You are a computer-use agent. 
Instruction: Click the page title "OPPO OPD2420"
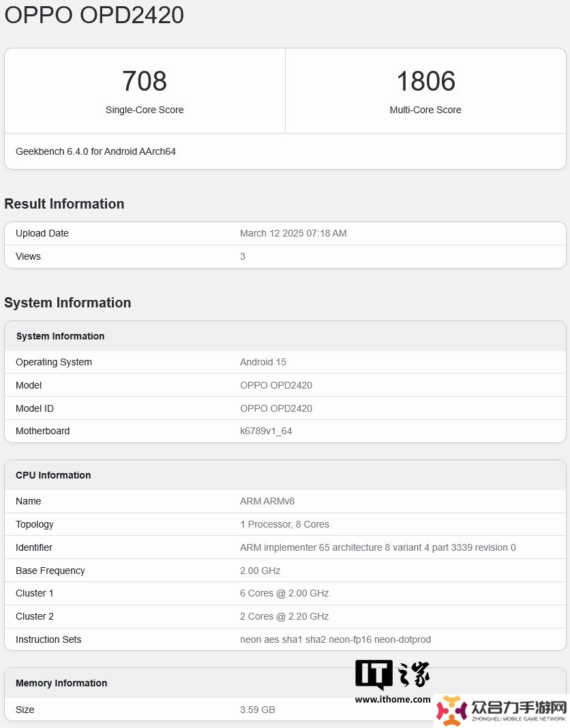pyautogui.click(x=94, y=14)
